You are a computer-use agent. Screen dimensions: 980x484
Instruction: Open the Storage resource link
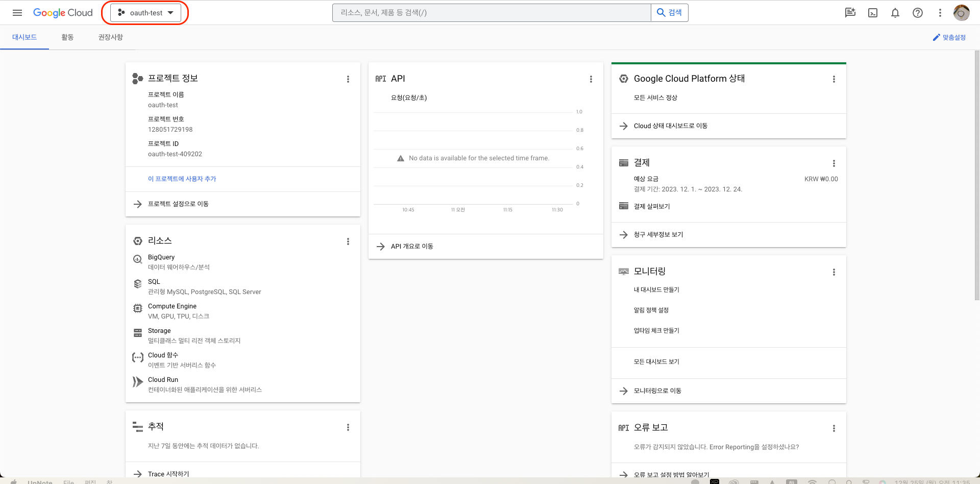pos(159,331)
